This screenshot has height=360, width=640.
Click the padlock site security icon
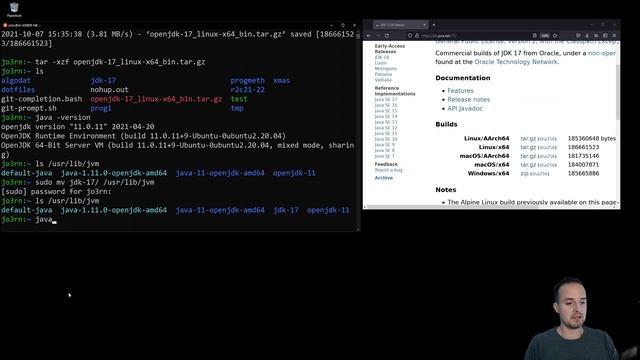pyautogui.click(x=417, y=36)
